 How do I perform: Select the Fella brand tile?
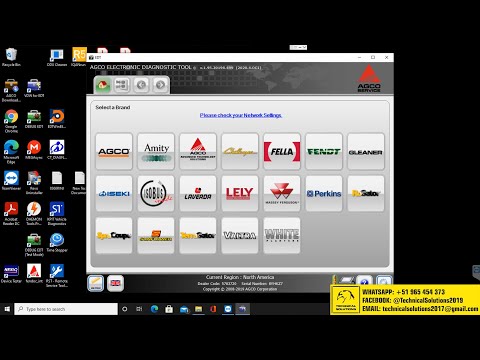[x=282, y=152]
